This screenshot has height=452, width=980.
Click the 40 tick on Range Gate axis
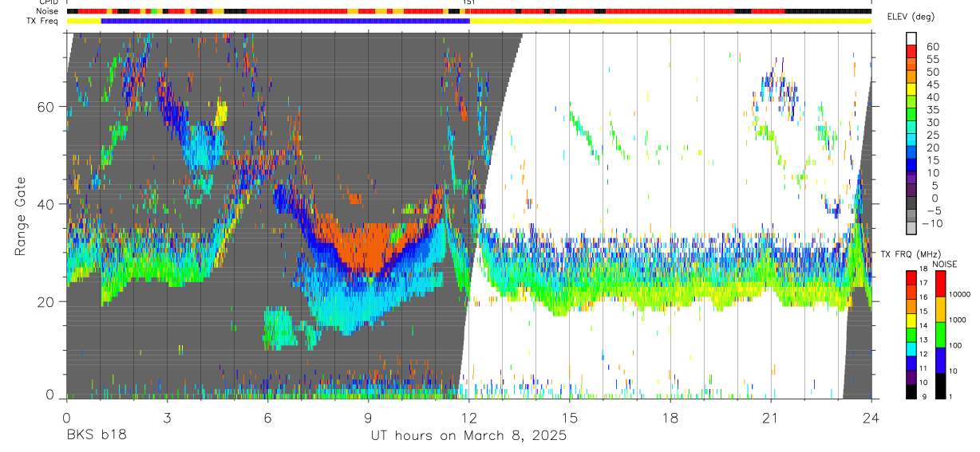(x=46, y=204)
